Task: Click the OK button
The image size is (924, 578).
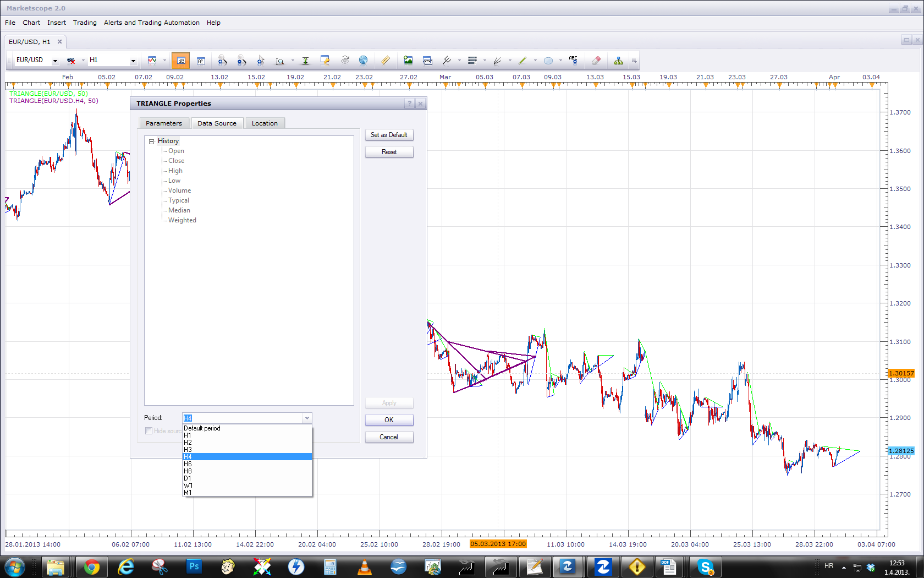Action: coord(389,420)
